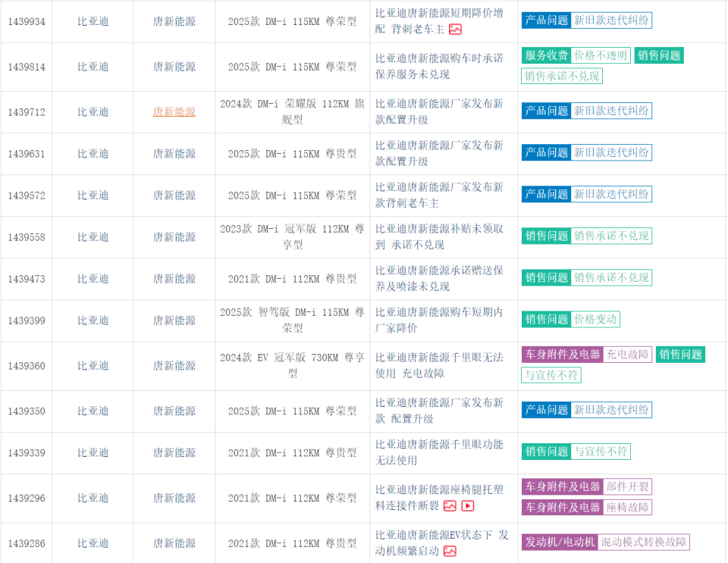Click model '2023款 DM-i 冠军版 112KM 尊享型'
The width and height of the screenshot is (728, 563).
coord(292,237)
